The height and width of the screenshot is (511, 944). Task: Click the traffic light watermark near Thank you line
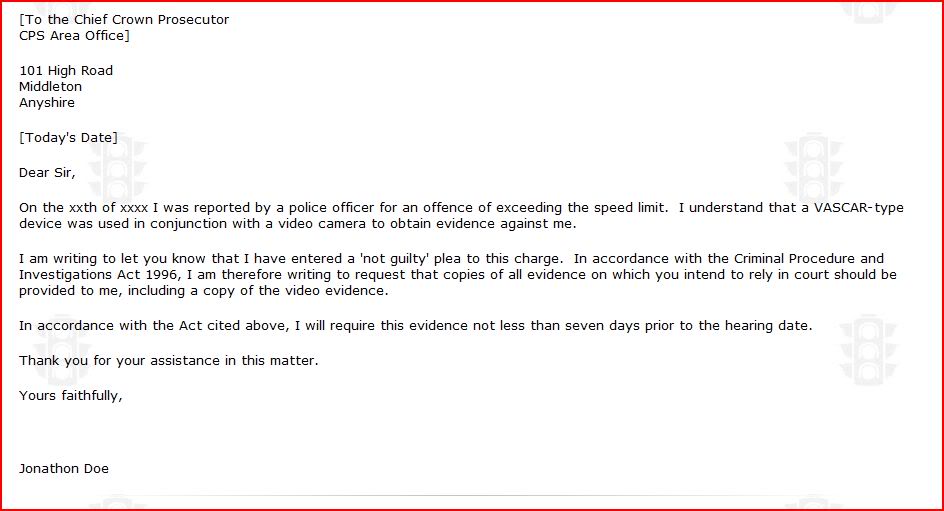[60, 349]
